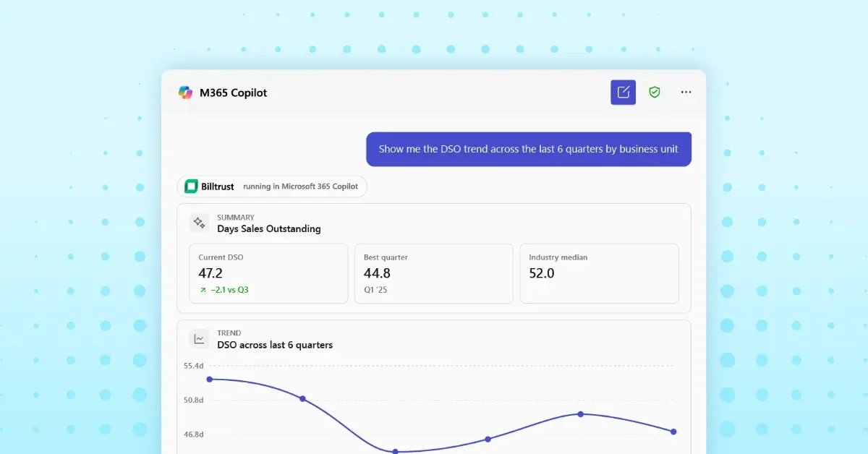Open the Industry median card
868x454 pixels.
pos(599,273)
